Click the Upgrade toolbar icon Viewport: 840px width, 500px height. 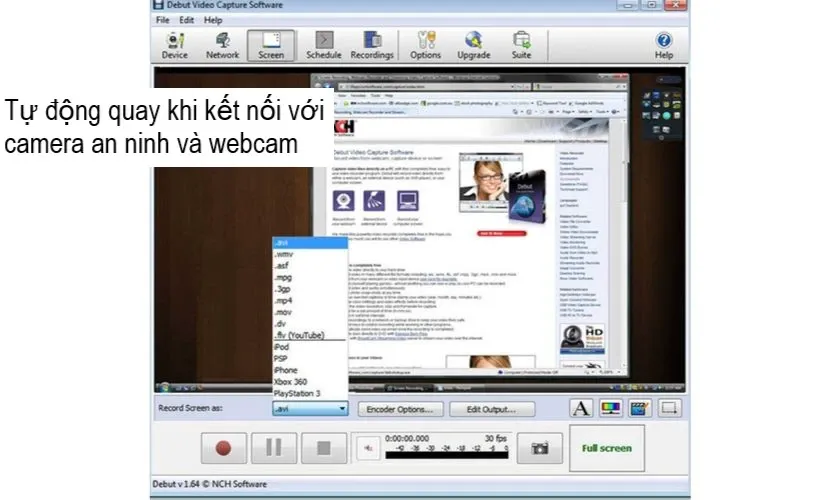[x=473, y=45]
